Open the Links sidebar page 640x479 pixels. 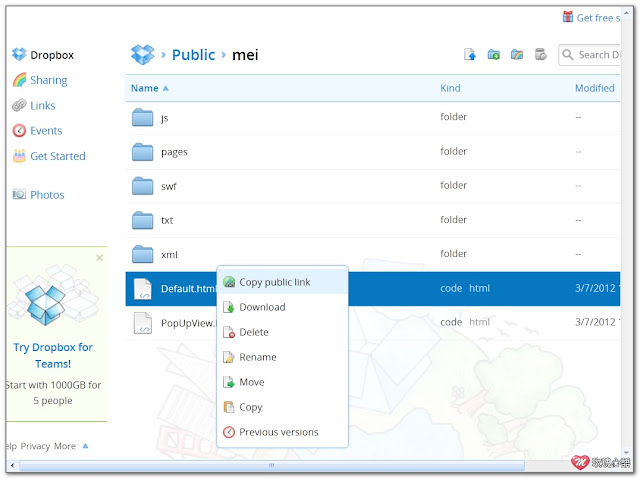pos(42,106)
